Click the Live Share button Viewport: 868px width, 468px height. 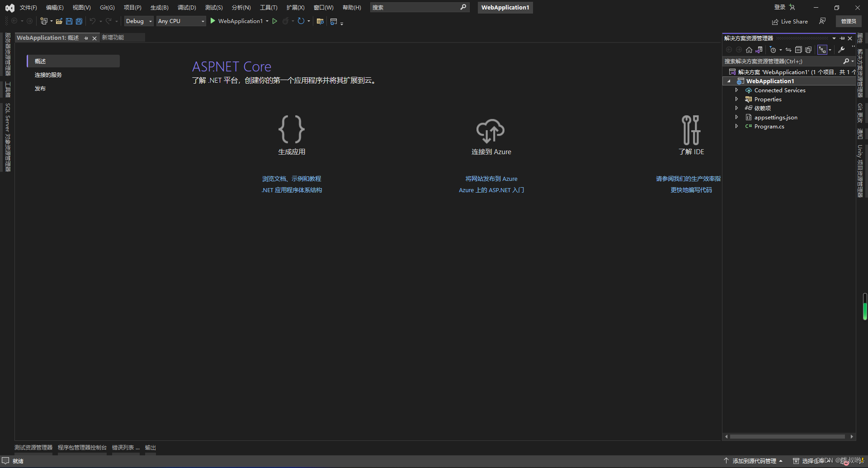point(790,22)
